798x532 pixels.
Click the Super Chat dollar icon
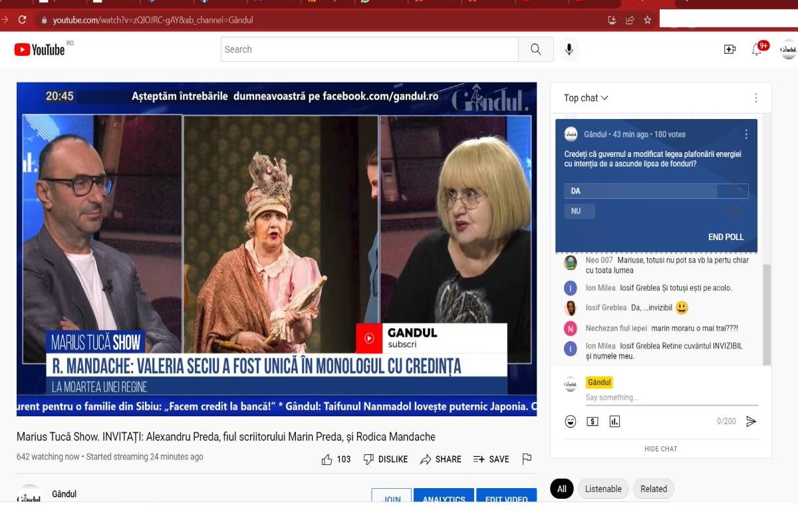click(593, 421)
